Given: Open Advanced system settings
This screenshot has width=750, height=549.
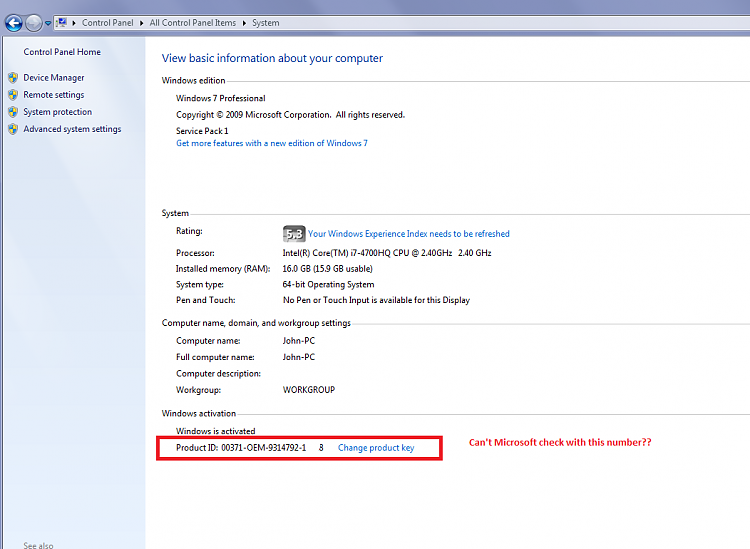Looking at the screenshot, I should click(x=72, y=129).
